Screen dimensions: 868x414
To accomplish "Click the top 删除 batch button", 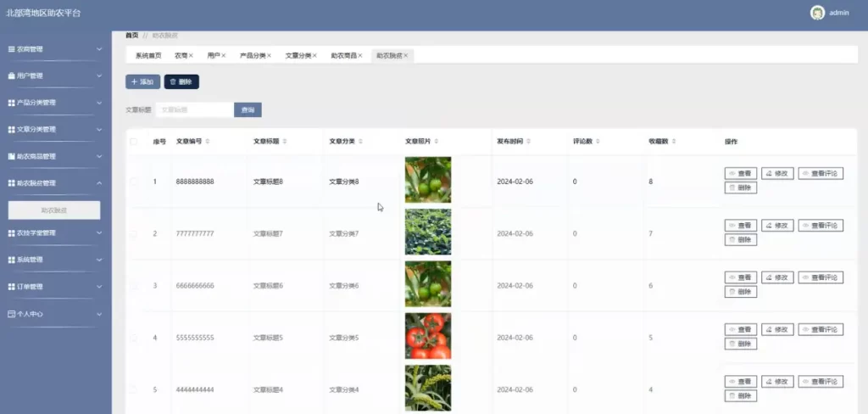I will 181,82.
